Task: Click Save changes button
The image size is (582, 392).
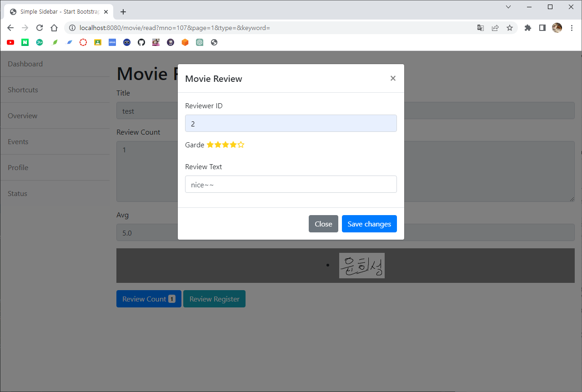Action: pos(369,224)
